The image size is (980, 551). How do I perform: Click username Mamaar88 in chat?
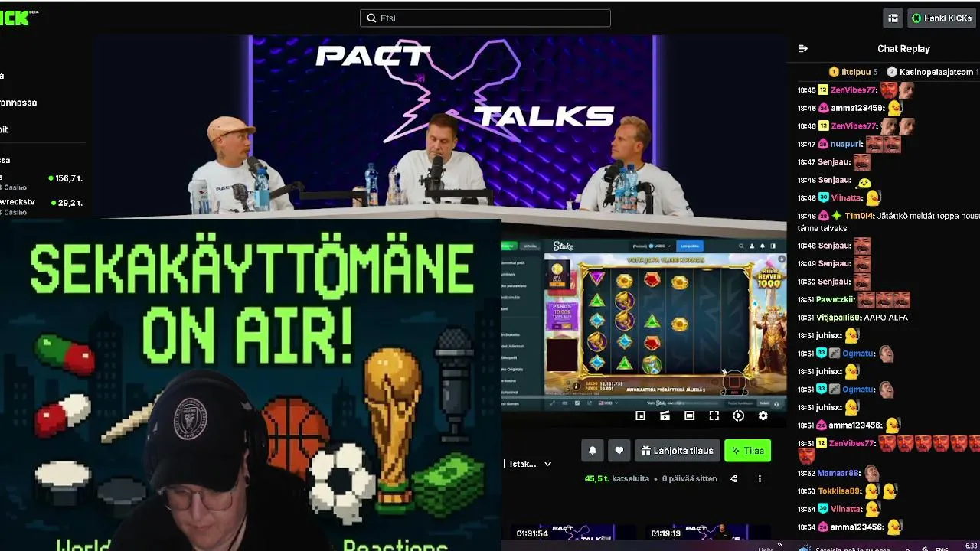coord(838,473)
